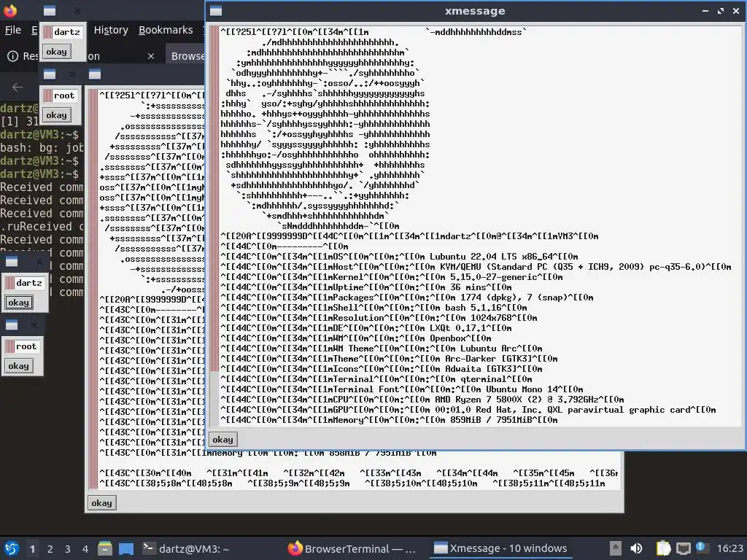This screenshot has height=560, width=747.
Task: Click the Terminal 'qterminal' line
Action: coord(376,379)
